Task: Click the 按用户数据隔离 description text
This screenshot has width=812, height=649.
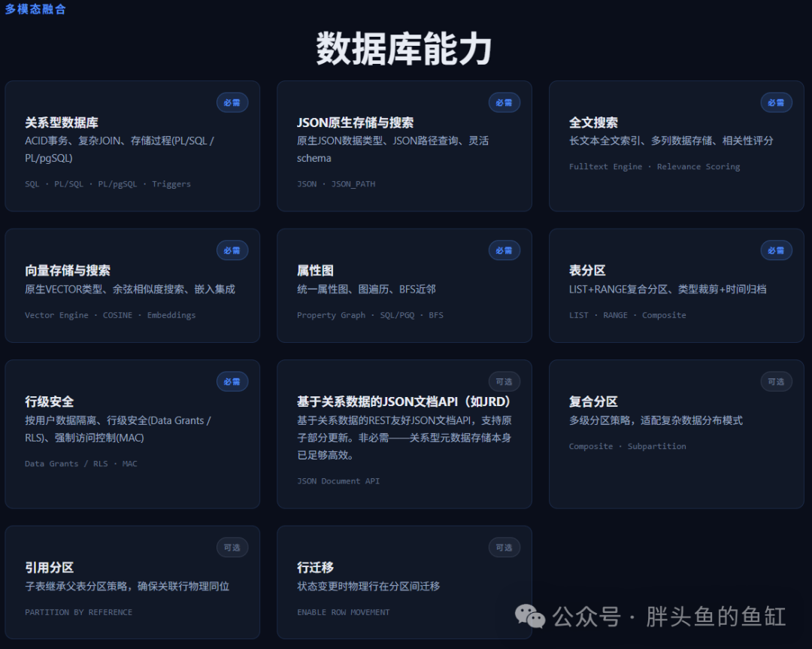Action: [x=118, y=429]
